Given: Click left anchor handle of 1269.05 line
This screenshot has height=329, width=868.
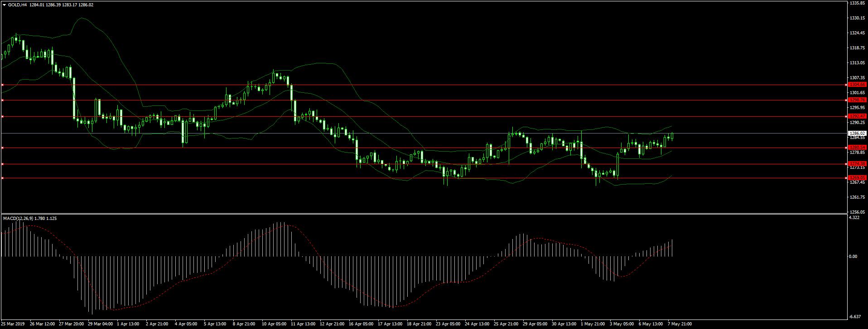Looking at the screenshot, I should (2, 178).
